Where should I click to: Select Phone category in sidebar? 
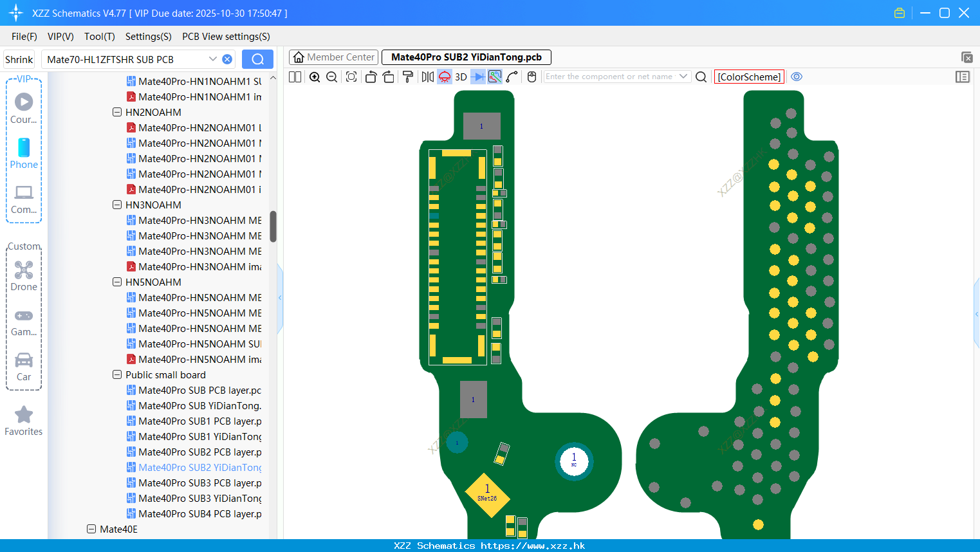(x=24, y=154)
